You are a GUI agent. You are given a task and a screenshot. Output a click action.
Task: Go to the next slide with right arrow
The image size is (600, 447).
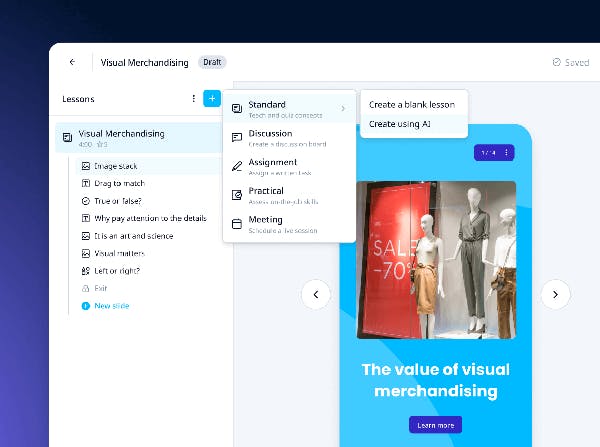pyautogui.click(x=556, y=294)
